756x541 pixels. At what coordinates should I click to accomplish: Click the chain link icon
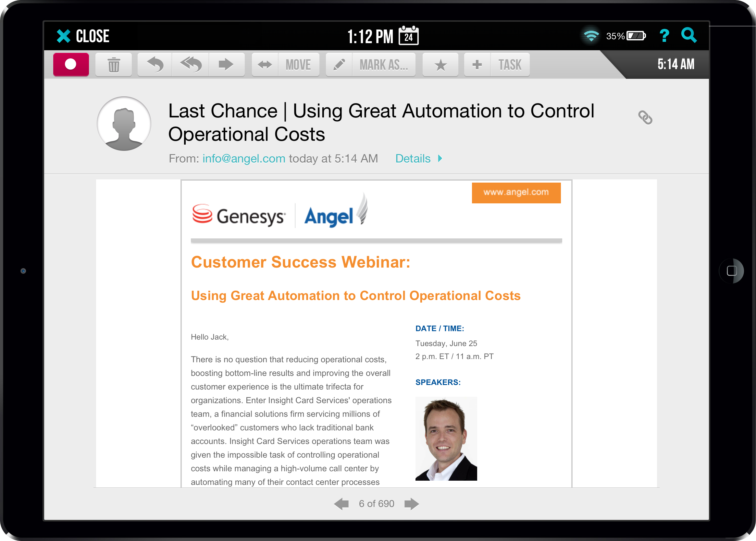[x=645, y=118]
